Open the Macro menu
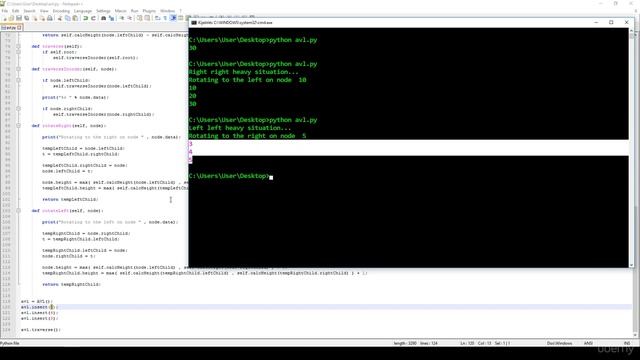Viewport: 640px width, 360px height. coord(121,11)
